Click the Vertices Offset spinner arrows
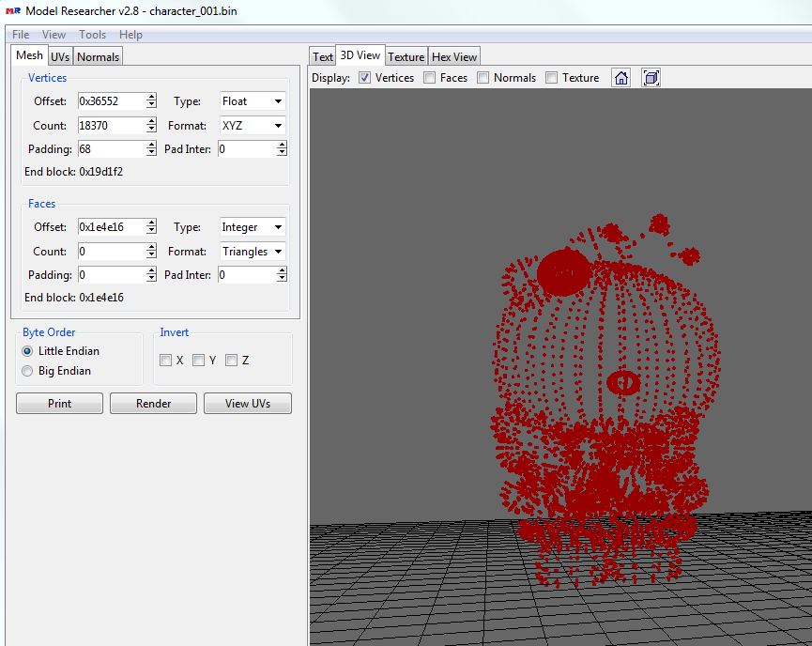This screenshot has width=812, height=646. point(151,101)
